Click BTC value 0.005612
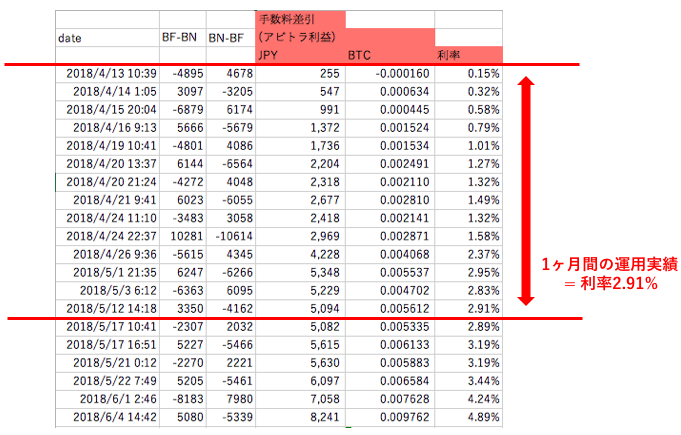Screen dimensions: 681x435 390,309
